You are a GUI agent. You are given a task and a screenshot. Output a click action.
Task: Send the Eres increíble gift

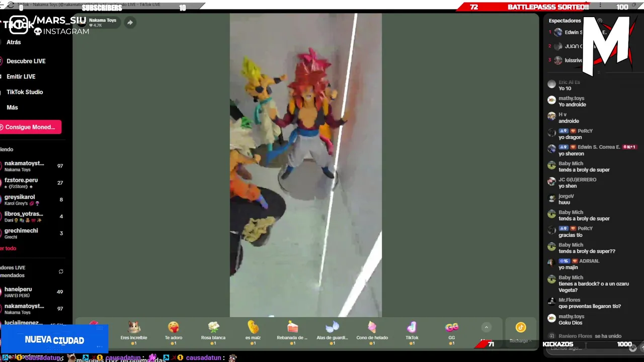click(134, 333)
